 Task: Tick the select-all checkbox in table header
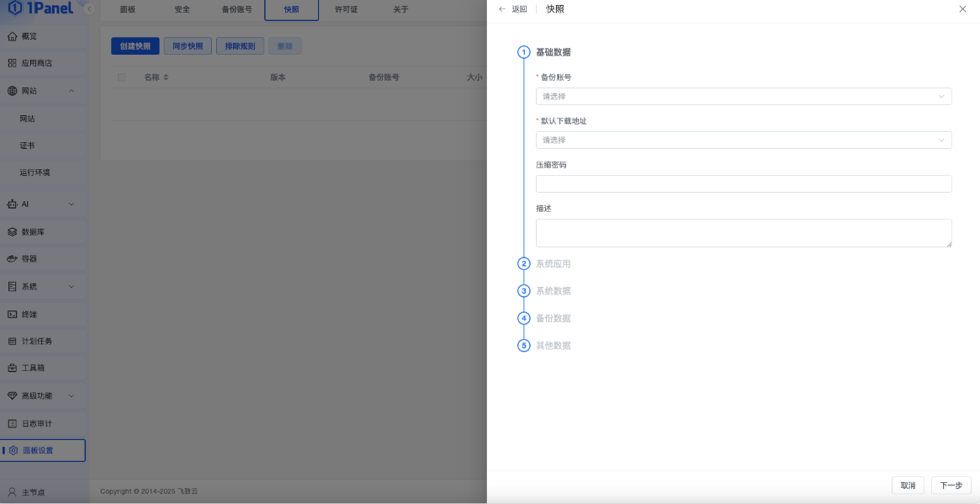(x=122, y=77)
